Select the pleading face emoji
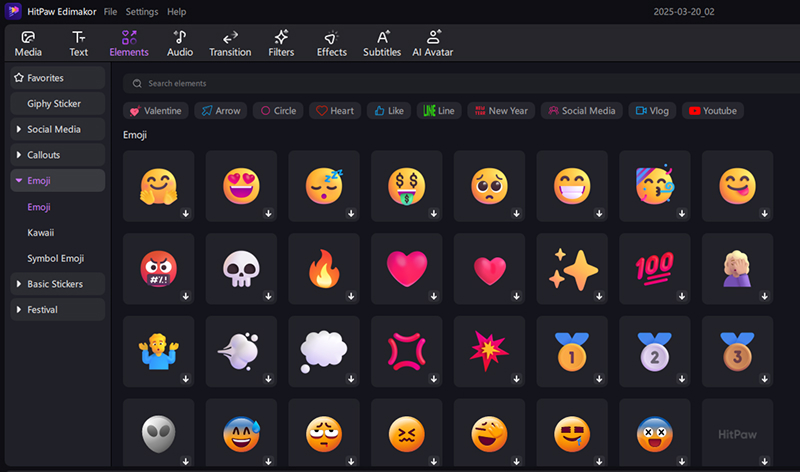Viewport: 800px width, 472px height. click(489, 186)
